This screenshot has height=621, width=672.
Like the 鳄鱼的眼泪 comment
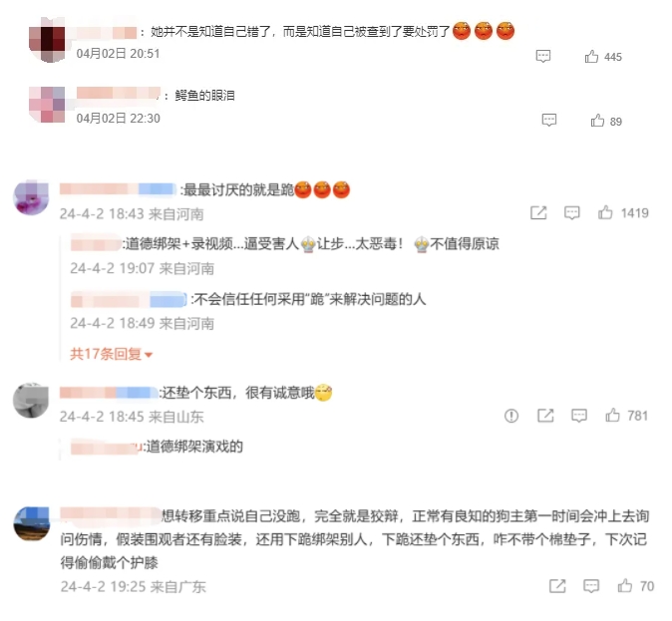coord(597,121)
